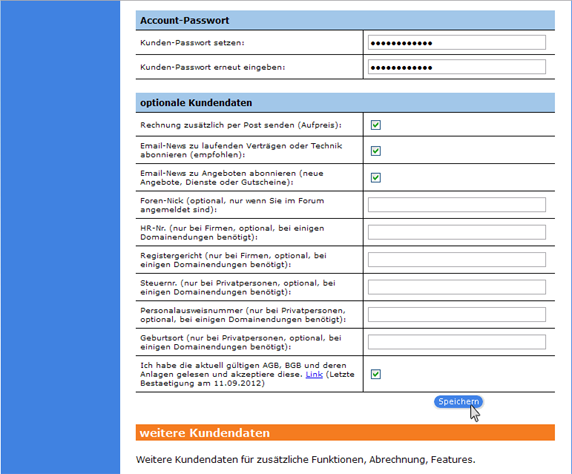Image resolution: width=572 pixels, height=474 pixels.
Task: Toggle Email-News zu Angeboten checkbox
Action: (x=376, y=178)
